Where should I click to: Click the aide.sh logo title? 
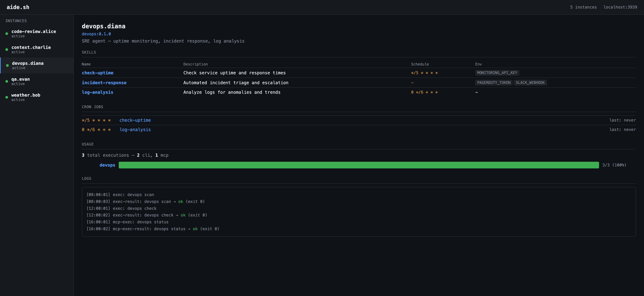click(x=18, y=7)
